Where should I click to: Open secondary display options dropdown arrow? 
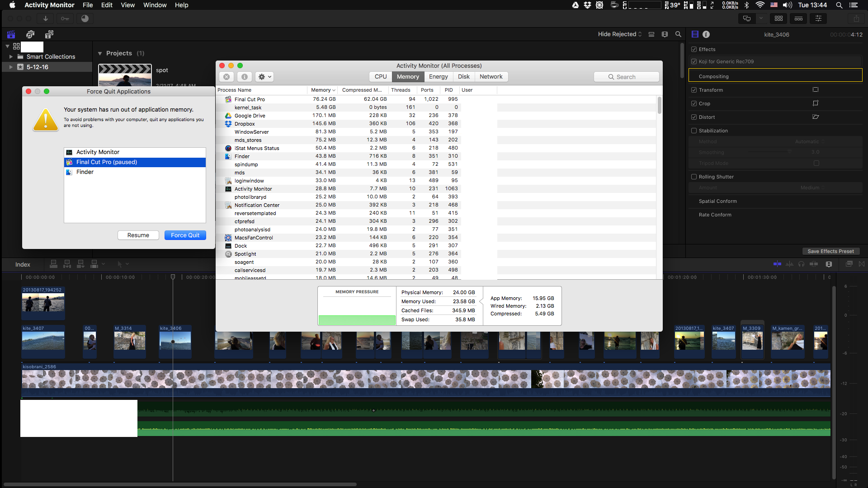point(761,19)
